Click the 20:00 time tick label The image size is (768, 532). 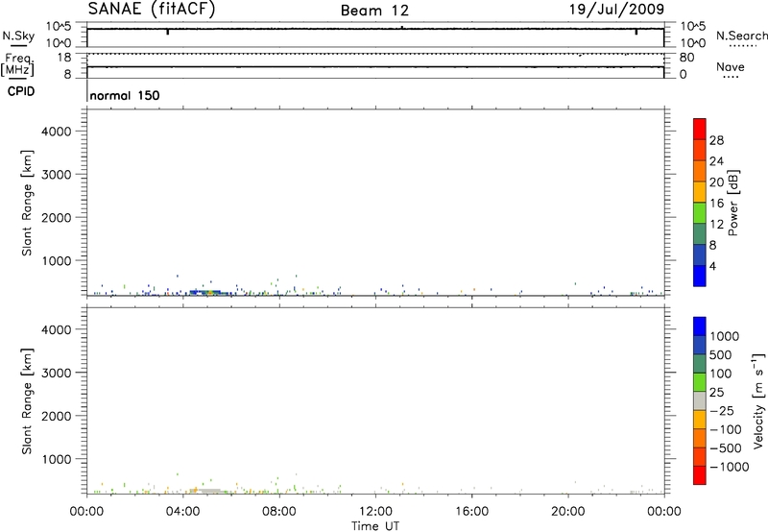(568, 512)
